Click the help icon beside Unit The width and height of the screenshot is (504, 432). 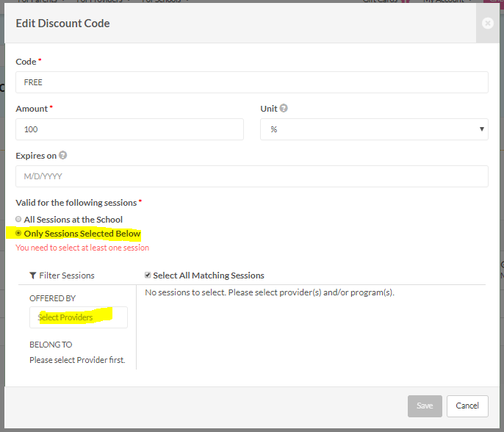click(x=284, y=109)
